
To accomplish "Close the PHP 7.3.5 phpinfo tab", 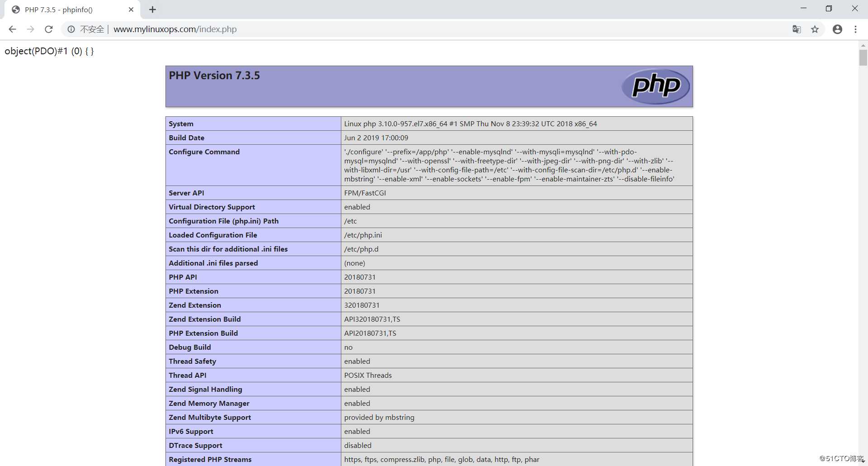I will (131, 10).
